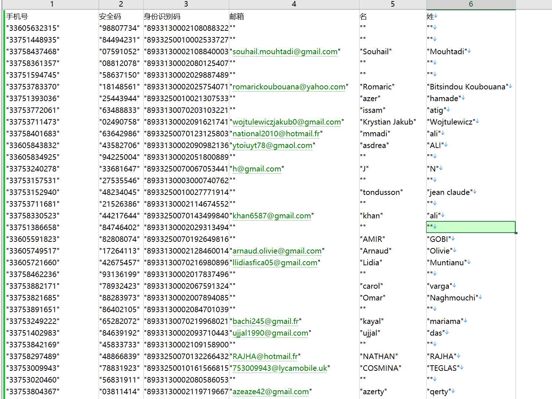Image resolution: width=552 pixels, height=399 pixels.
Task: Click the wojtulewiczjakub0@gmail.com link
Action: coord(287,122)
